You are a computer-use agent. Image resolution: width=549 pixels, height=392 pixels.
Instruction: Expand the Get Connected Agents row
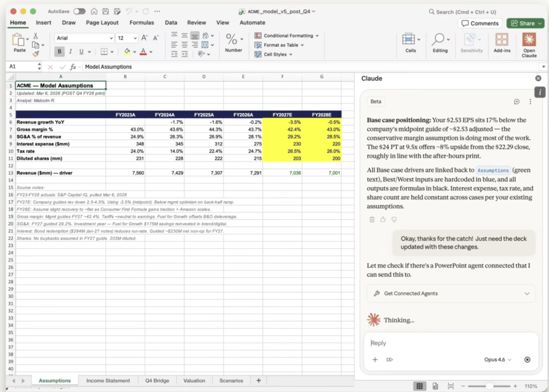451,293
